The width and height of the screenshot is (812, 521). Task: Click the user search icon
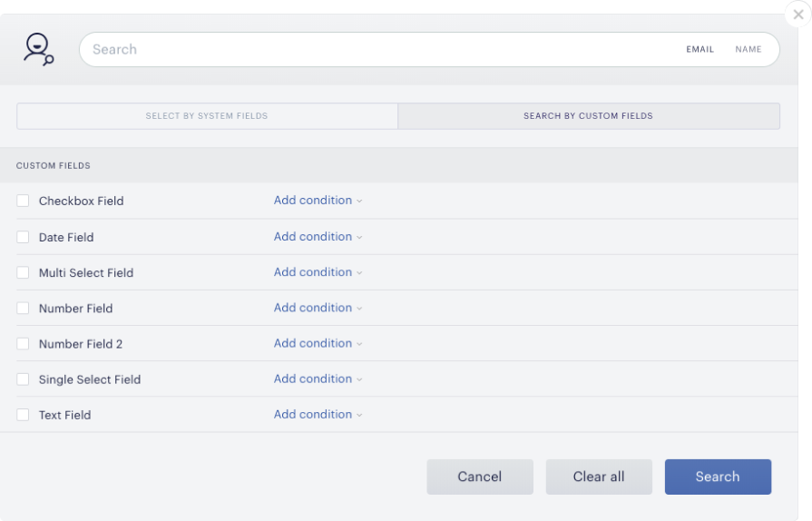coord(38,50)
